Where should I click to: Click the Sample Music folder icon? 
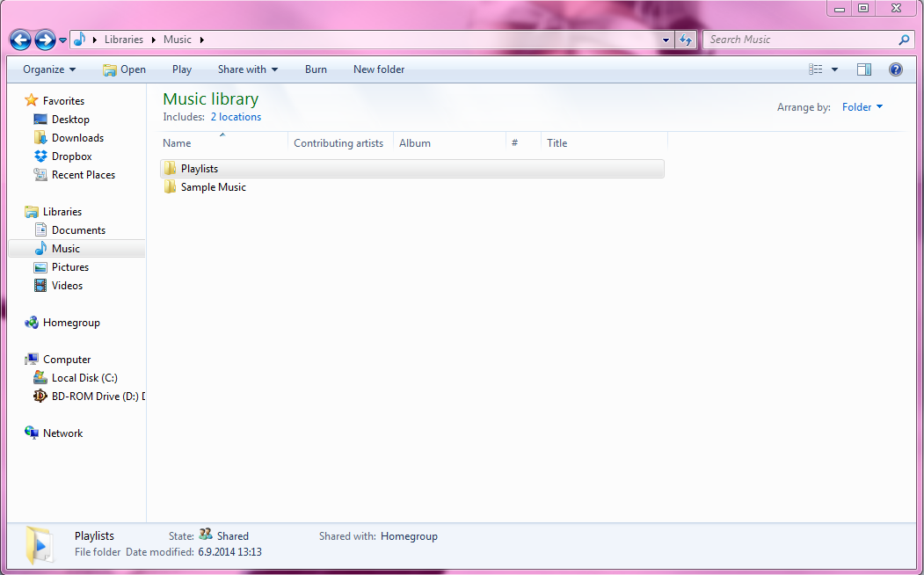(x=170, y=186)
